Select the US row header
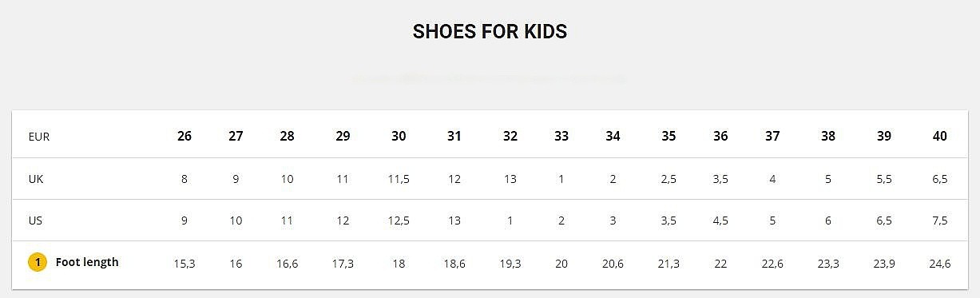 click(x=35, y=221)
